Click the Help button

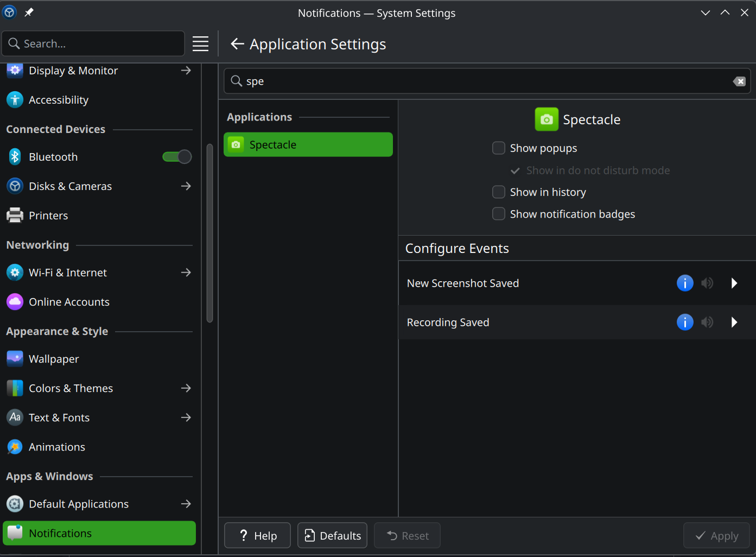click(x=257, y=536)
